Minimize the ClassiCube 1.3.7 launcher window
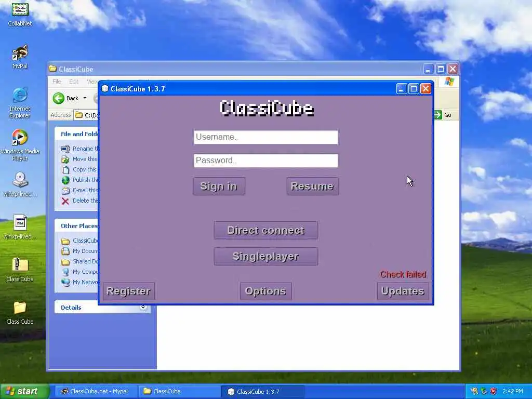 coord(402,89)
